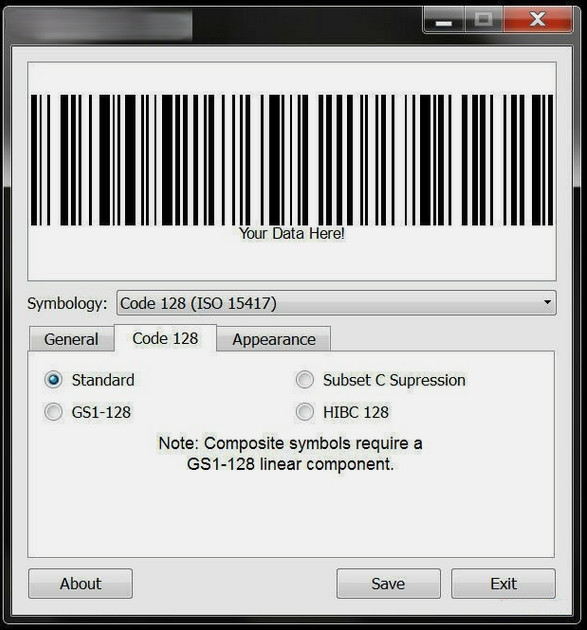Image resolution: width=587 pixels, height=630 pixels.
Task: Click the 'Your Data Here!' barcode caption
Action: 292,233
